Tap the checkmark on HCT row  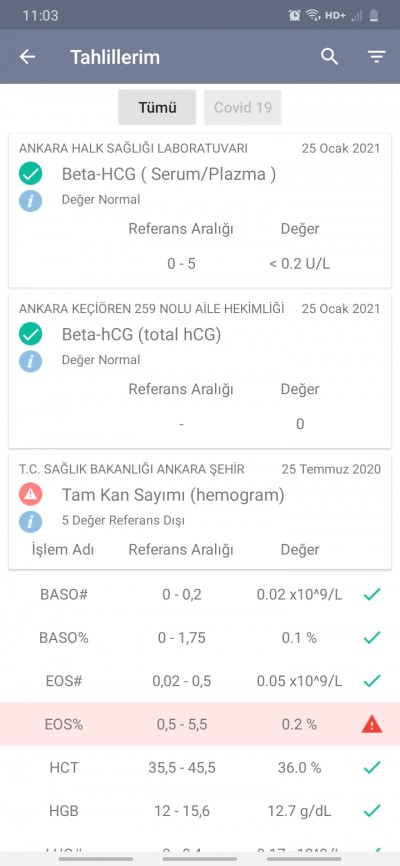(x=372, y=767)
